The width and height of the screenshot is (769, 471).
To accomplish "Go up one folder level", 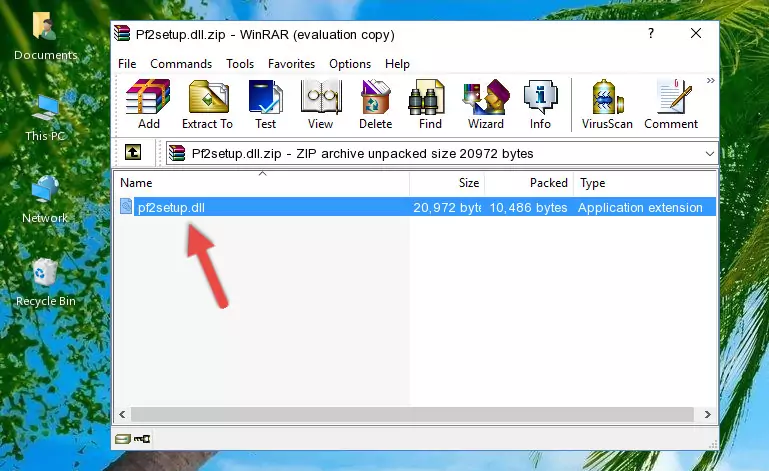I will (x=133, y=153).
